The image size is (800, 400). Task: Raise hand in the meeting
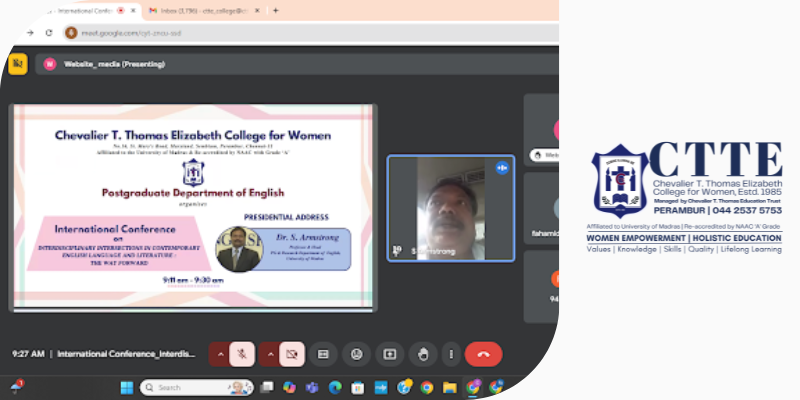coord(423,354)
